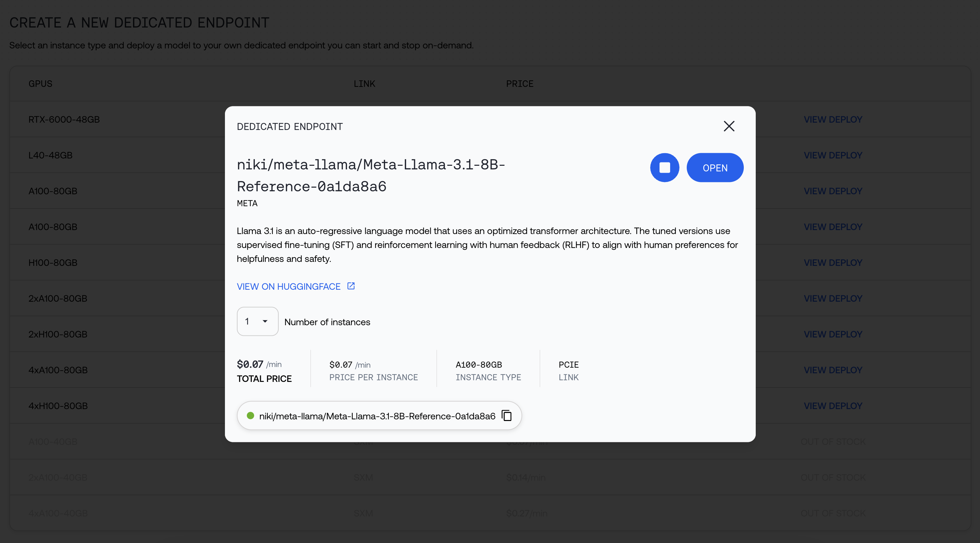Copy the endpoint name with the copy icon
Image resolution: width=980 pixels, height=543 pixels.
[x=507, y=416]
